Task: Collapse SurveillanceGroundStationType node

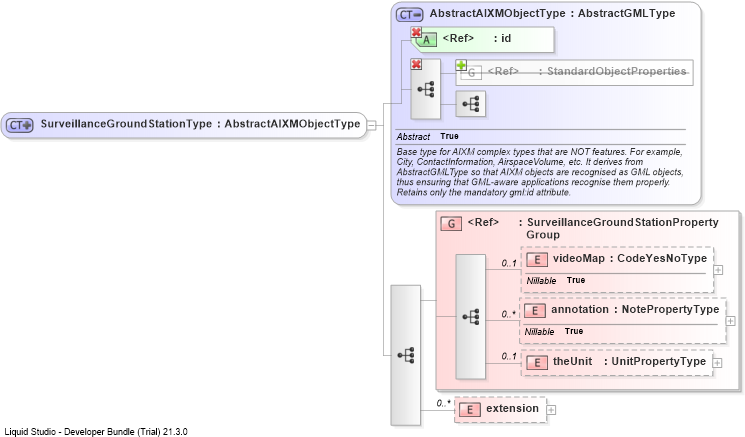Action: tap(372, 125)
